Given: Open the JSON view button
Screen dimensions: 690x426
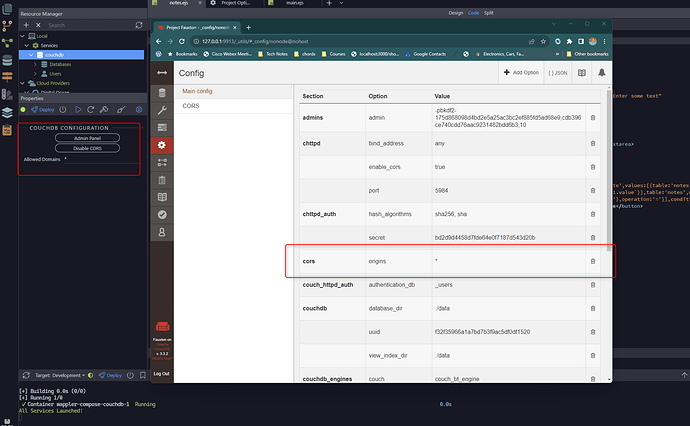Looking at the screenshot, I should pyautogui.click(x=558, y=73).
